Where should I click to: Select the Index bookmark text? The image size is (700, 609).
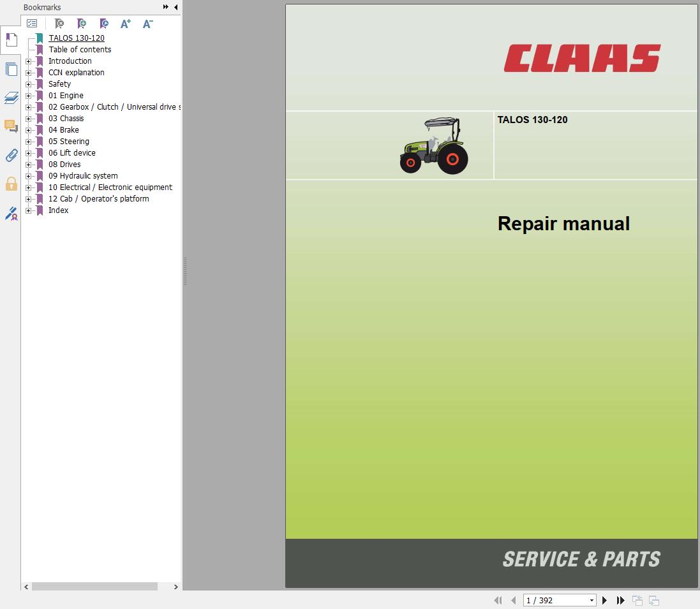coord(59,210)
